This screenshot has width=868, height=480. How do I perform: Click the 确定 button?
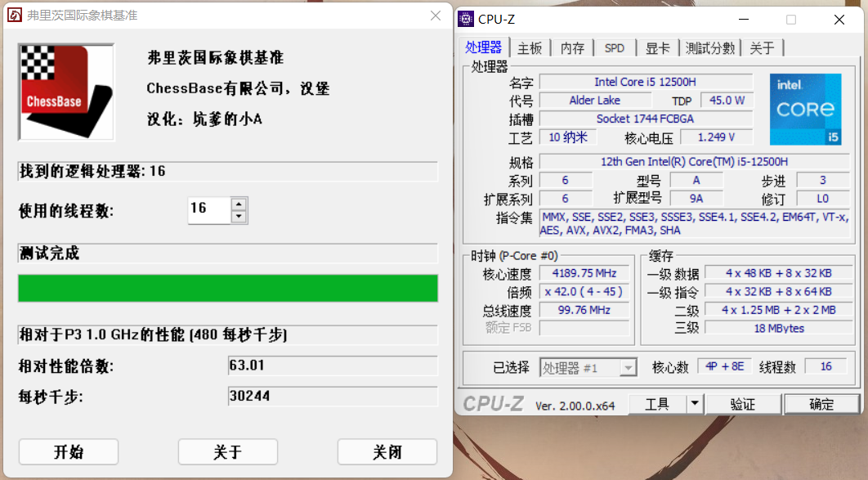821,405
